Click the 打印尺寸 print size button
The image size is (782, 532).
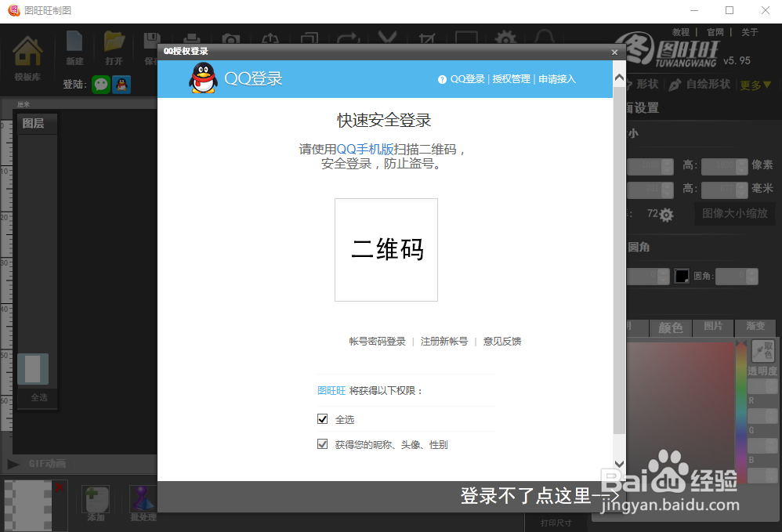[x=556, y=523]
